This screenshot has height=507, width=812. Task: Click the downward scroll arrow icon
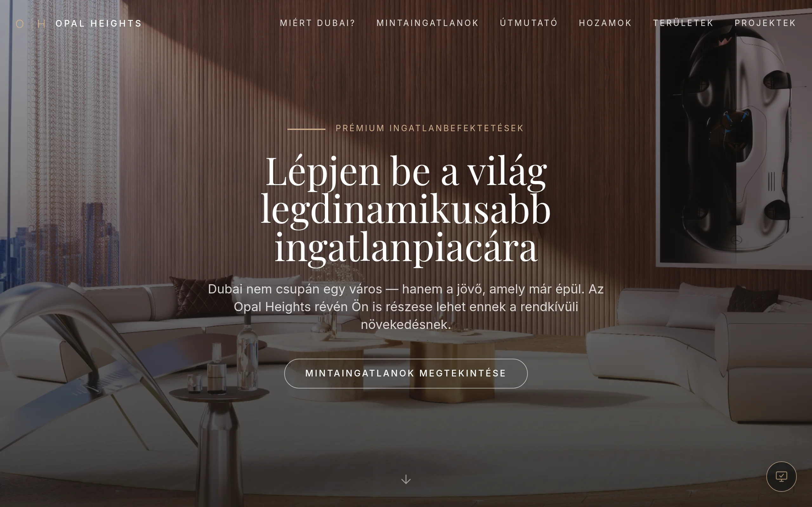[x=406, y=479]
